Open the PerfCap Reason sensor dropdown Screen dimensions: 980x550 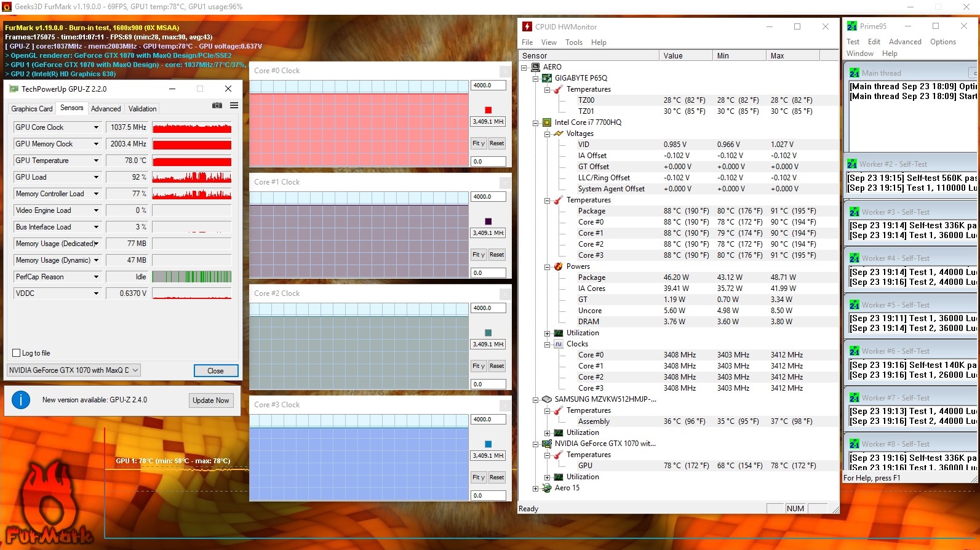[x=96, y=277]
